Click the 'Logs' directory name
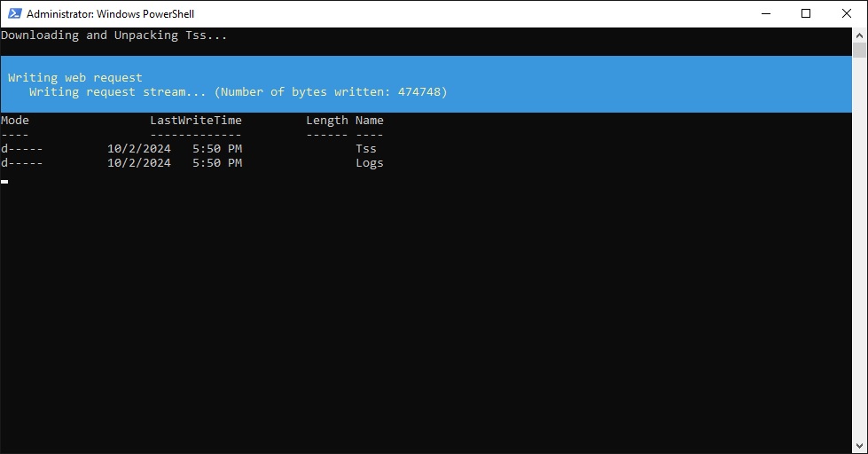The width and height of the screenshot is (868, 454). pyautogui.click(x=369, y=163)
